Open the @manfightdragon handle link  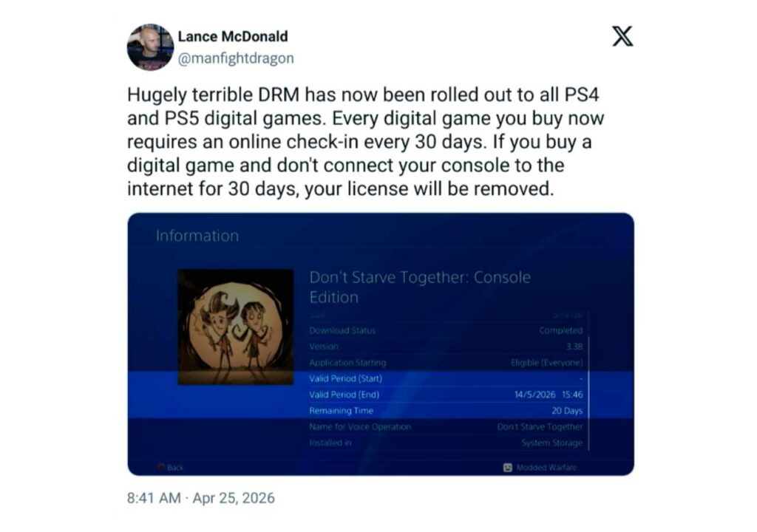(236, 58)
